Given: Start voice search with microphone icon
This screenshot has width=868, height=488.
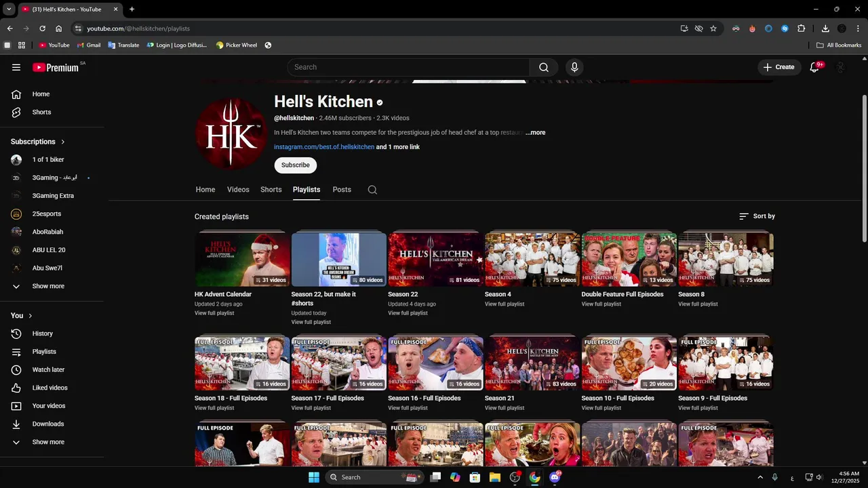Looking at the screenshot, I should coord(574,67).
